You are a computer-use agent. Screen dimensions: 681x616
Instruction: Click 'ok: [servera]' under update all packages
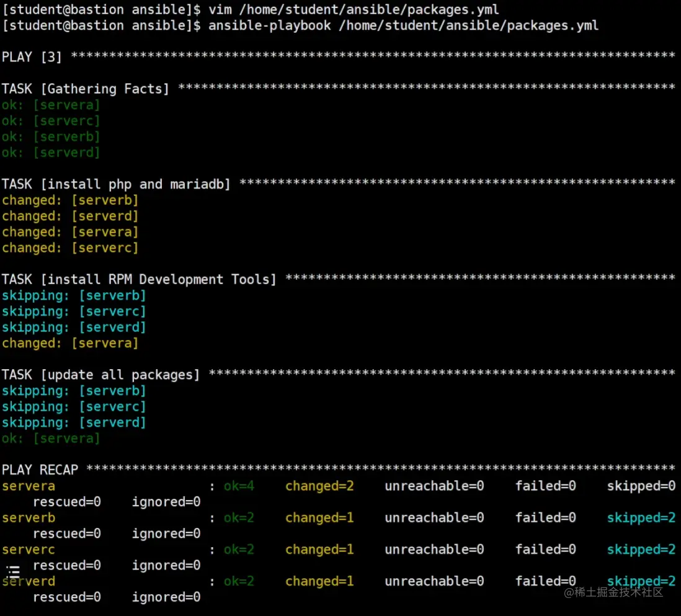[x=51, y=439]
